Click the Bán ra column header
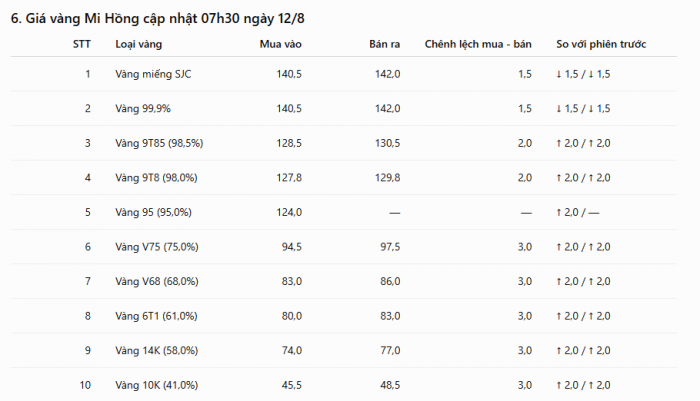The image size is (700, 401). tap(384, 44)
